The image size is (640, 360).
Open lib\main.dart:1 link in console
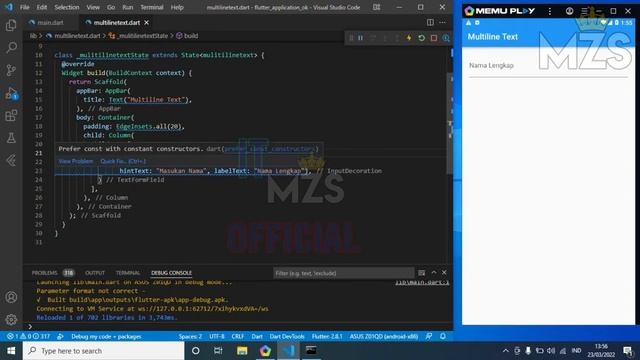click(x=422, y=282)
